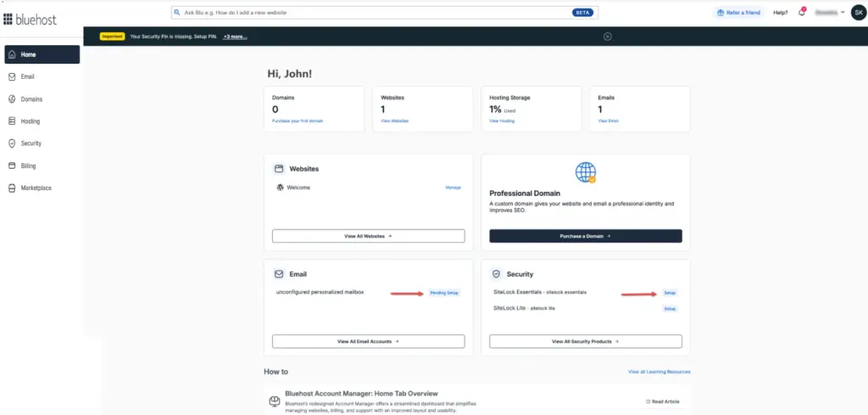
Task: Dismiss the security pin banner
Action: (x=608, y=36)
